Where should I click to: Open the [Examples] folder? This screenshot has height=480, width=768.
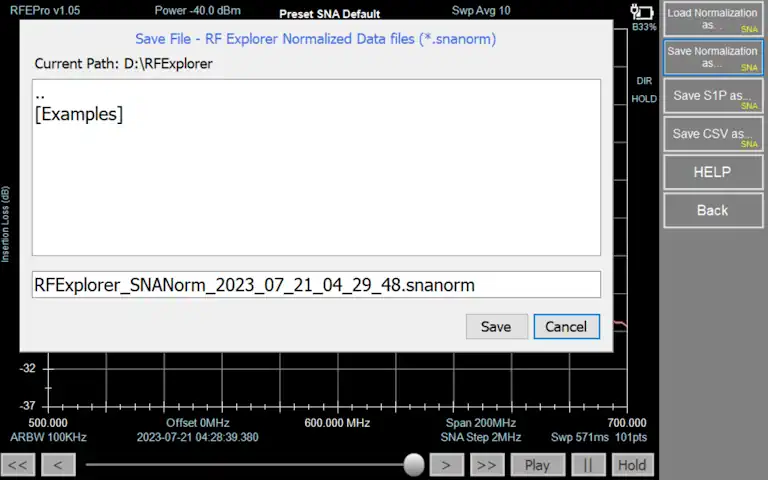tap(79, 114)
